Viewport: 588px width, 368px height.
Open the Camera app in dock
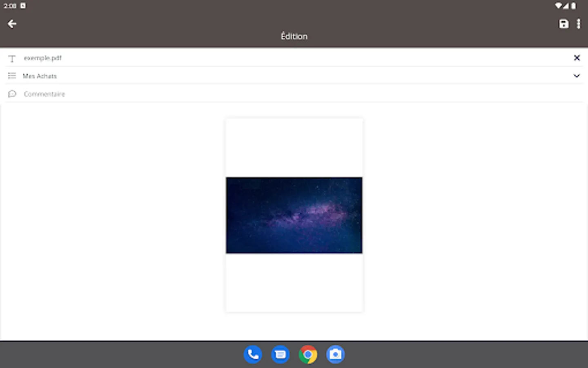pyautogui.click(x=335, y=355)
